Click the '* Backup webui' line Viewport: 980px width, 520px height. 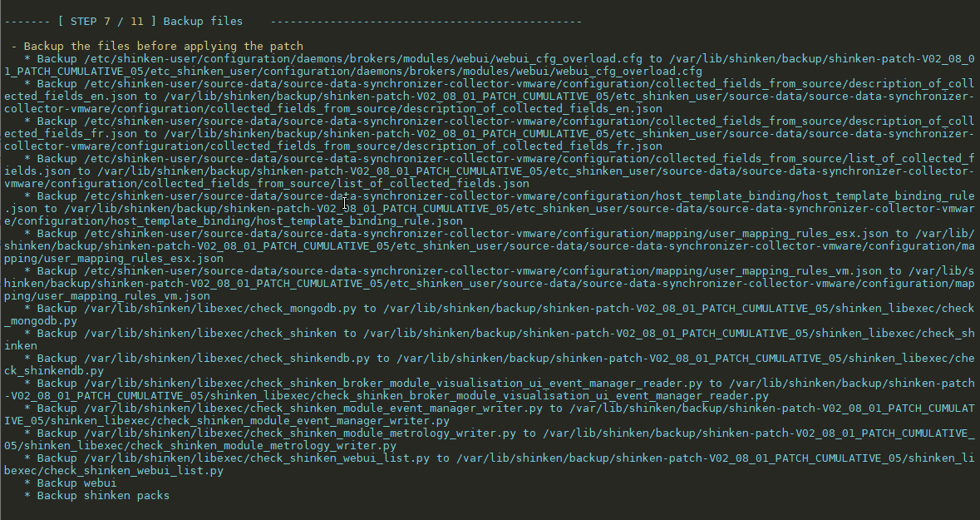[71, 483]
